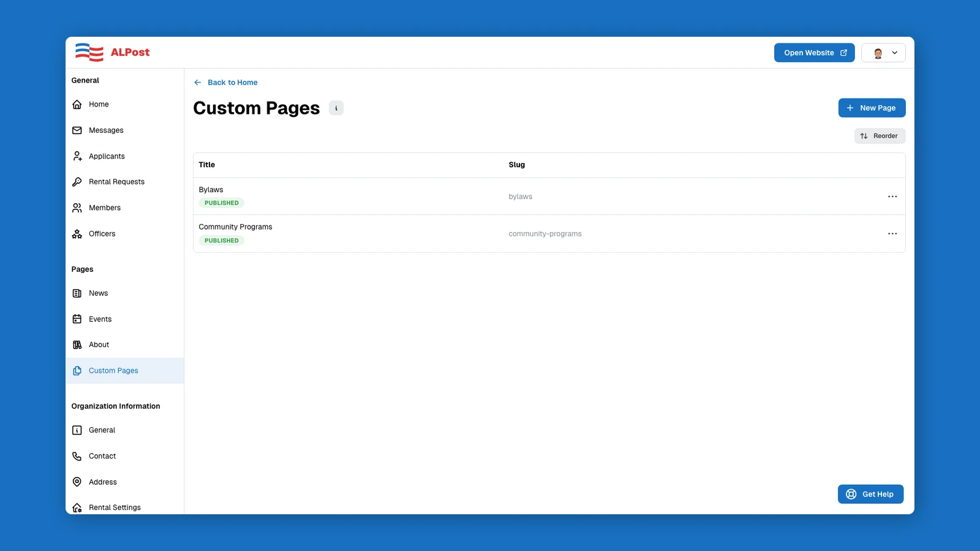Select the News article icon

pyautogui.click(x=77, y=293)
